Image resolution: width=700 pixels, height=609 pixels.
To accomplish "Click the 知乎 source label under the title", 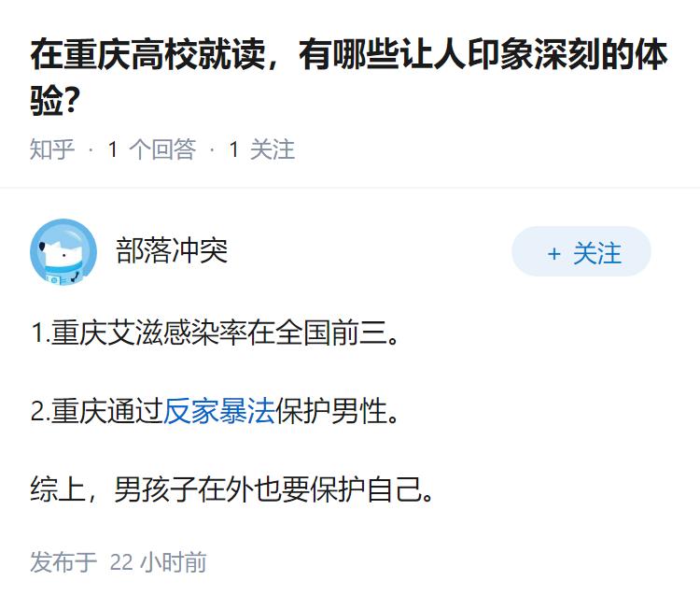I will [52, 149].
